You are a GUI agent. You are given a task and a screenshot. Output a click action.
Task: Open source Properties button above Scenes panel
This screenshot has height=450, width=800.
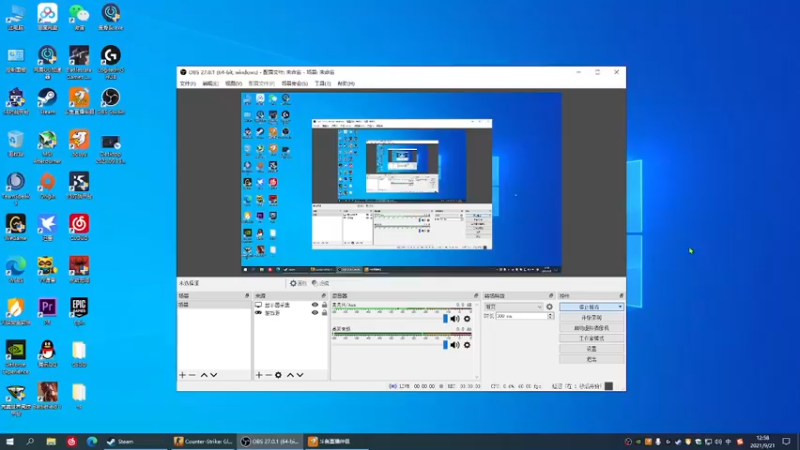click(298, 283)
